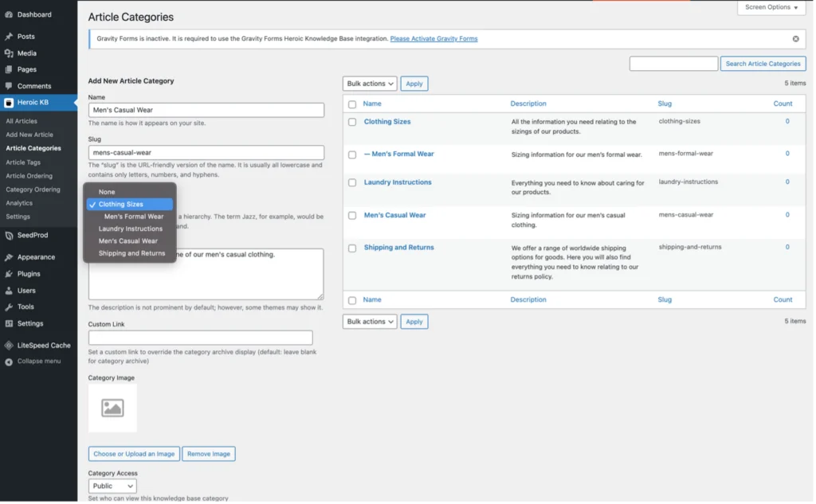
Task: Click the SeedProd leaf icon
Action: 9,236
